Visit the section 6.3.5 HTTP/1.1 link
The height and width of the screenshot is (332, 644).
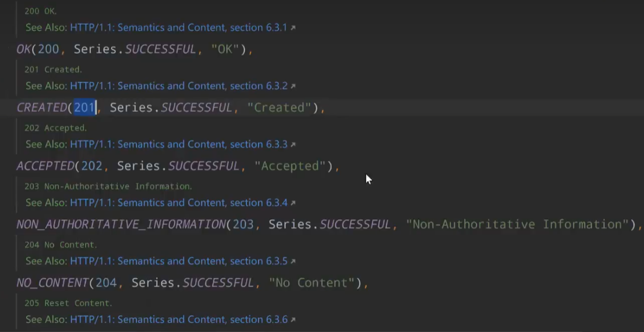[x=178, y=261]
